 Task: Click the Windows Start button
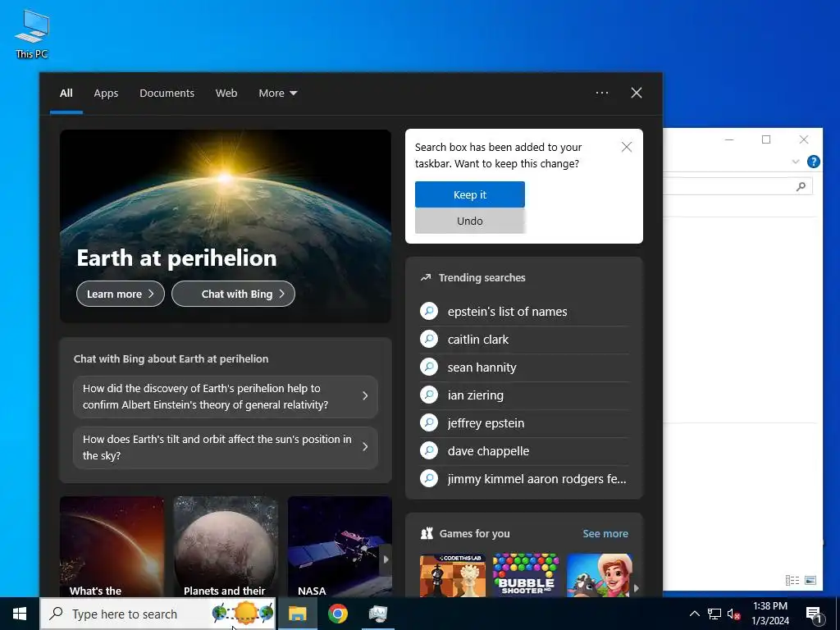coord(20,614)
